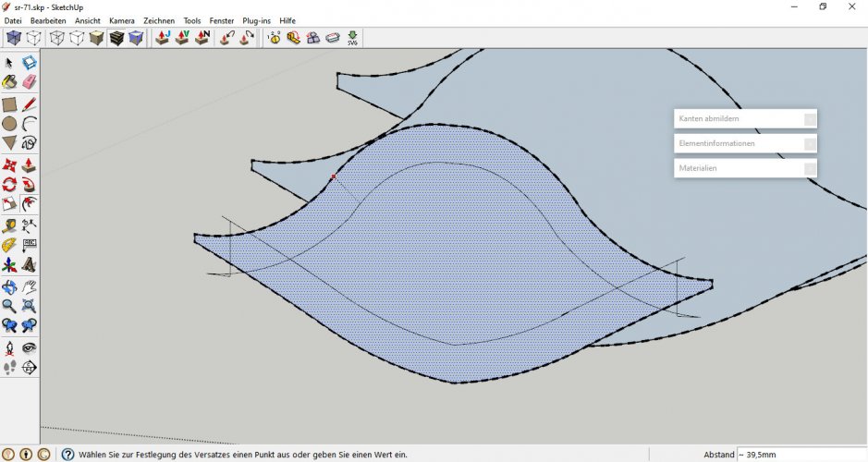Enable Back Edges style
This screenshot has width=868, height=462.
click(34, 38)
